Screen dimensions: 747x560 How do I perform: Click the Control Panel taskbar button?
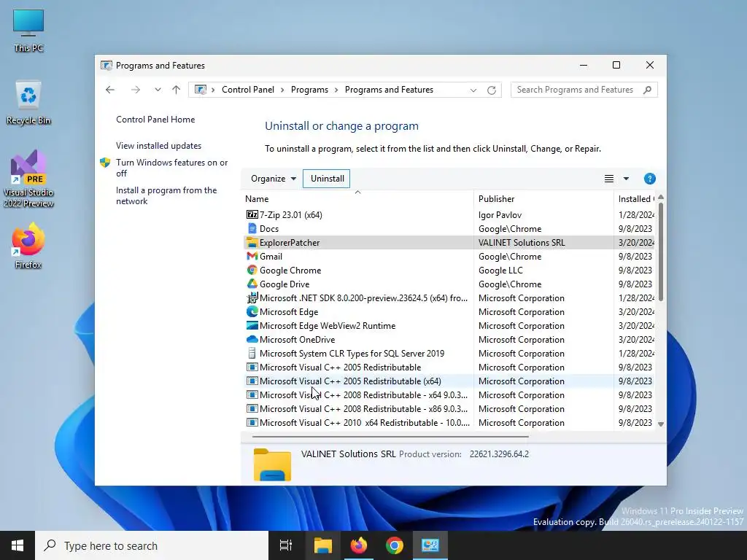click(x=430, y=545)
